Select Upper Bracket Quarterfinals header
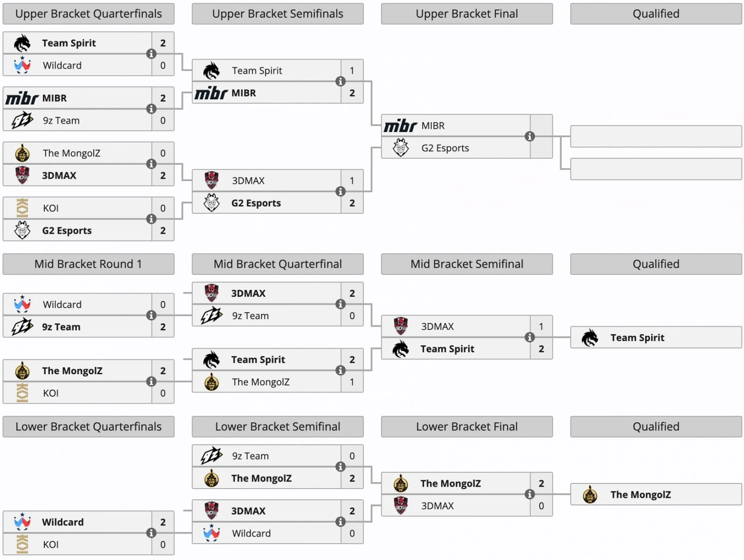744x560 pixels. [89, 14]
